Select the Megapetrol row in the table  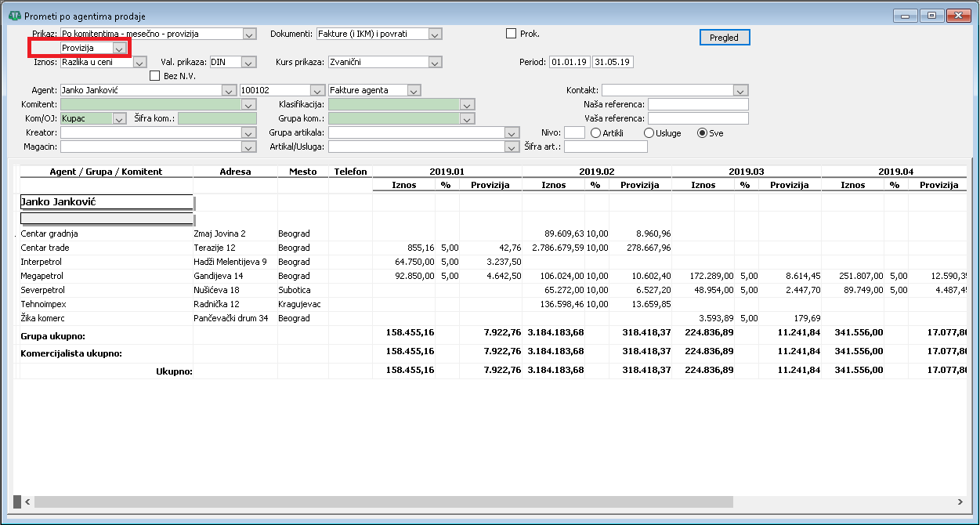pos(42,276)
